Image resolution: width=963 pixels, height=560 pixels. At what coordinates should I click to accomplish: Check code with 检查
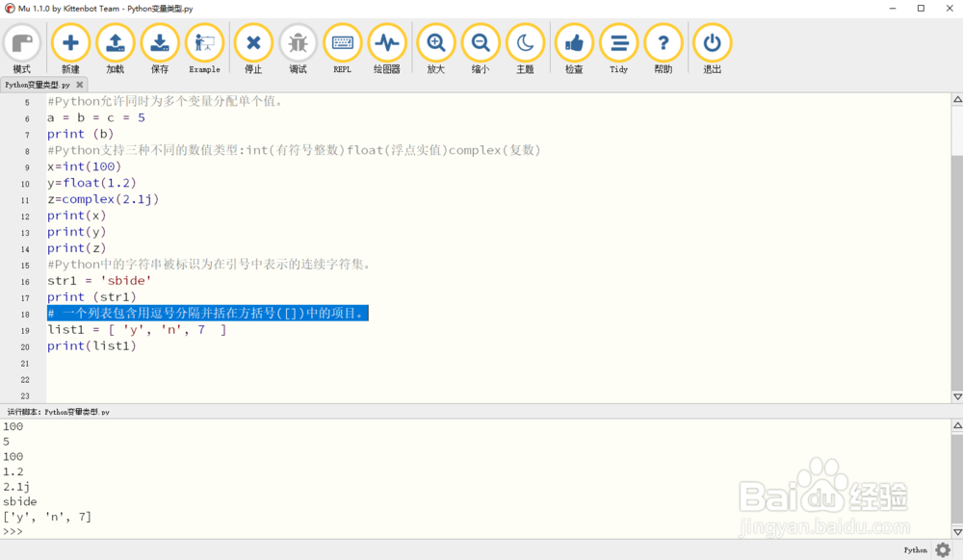(574, 49)
